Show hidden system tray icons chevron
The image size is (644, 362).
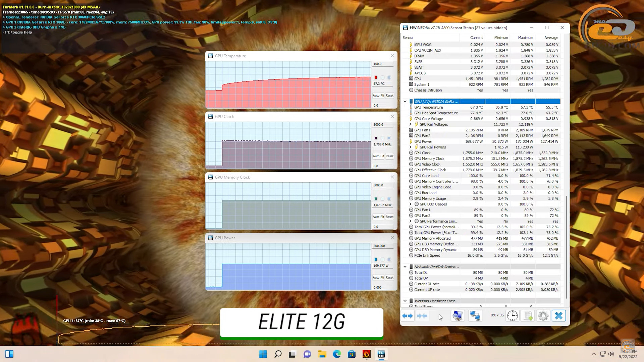pos(593,354)
